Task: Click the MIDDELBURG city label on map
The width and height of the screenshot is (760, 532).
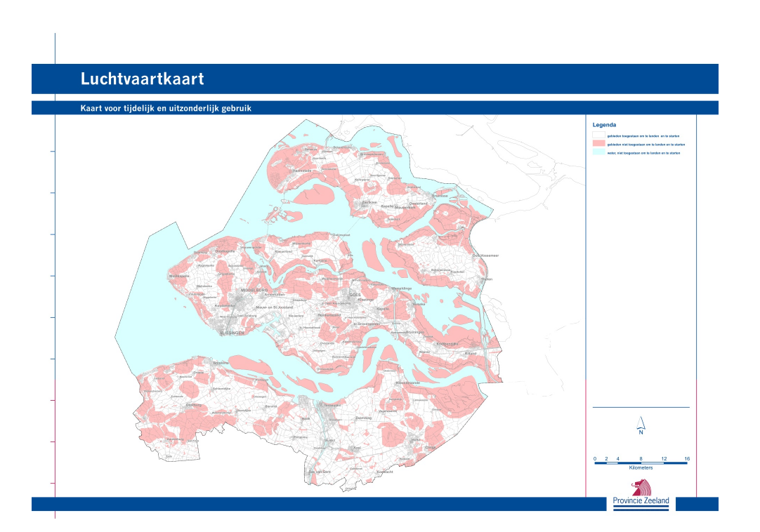Action: (x=254, y=289)
